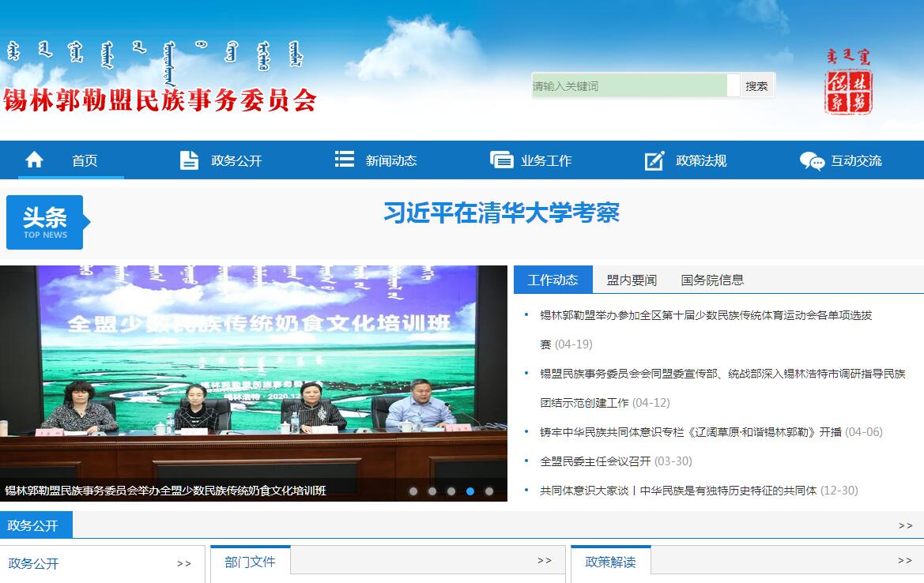This screenshot has height=583, width=924.
Task: Switch to the 盟内要闻 tab
Action: point(632,280)
